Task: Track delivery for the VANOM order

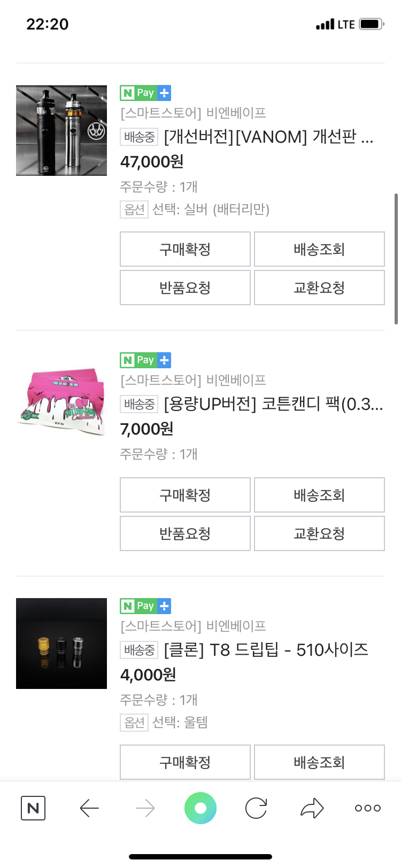Action: (319, 249)
